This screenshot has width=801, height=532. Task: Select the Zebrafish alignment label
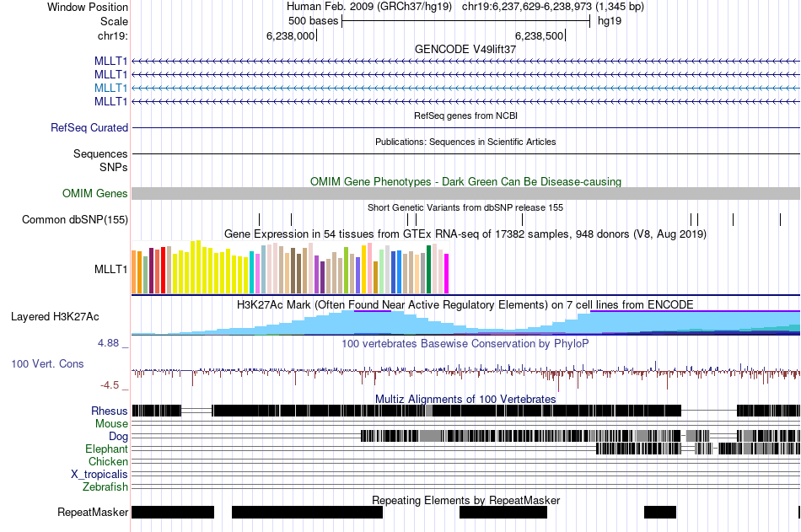(105, 486)
